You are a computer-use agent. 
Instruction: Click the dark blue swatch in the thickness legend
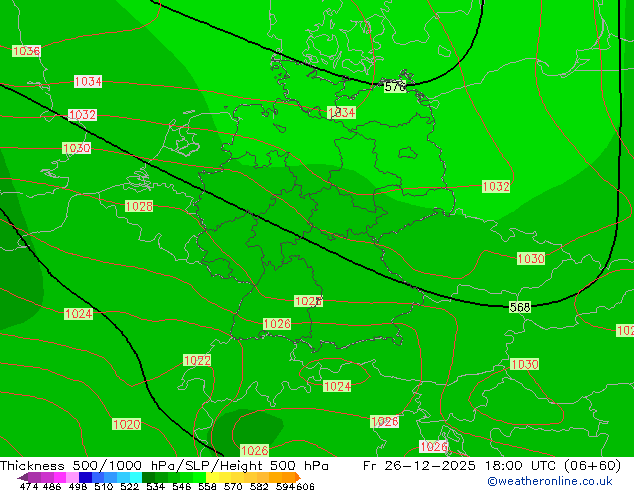point(85,477)
